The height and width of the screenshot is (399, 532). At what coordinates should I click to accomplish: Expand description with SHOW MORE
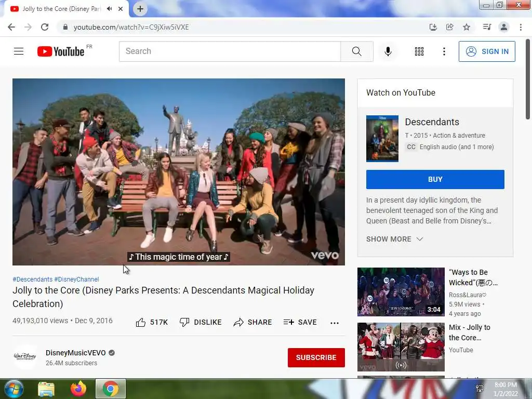tap(395, 239)
